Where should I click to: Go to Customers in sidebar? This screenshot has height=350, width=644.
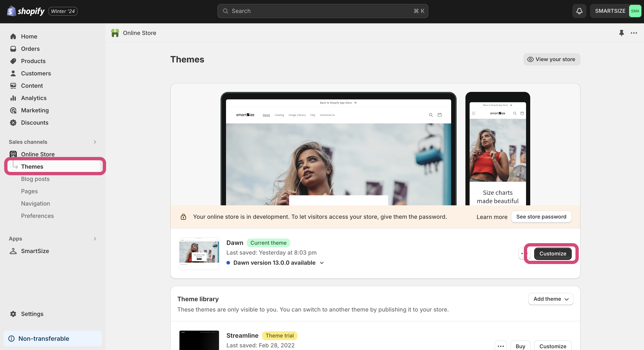click(36, 73)
